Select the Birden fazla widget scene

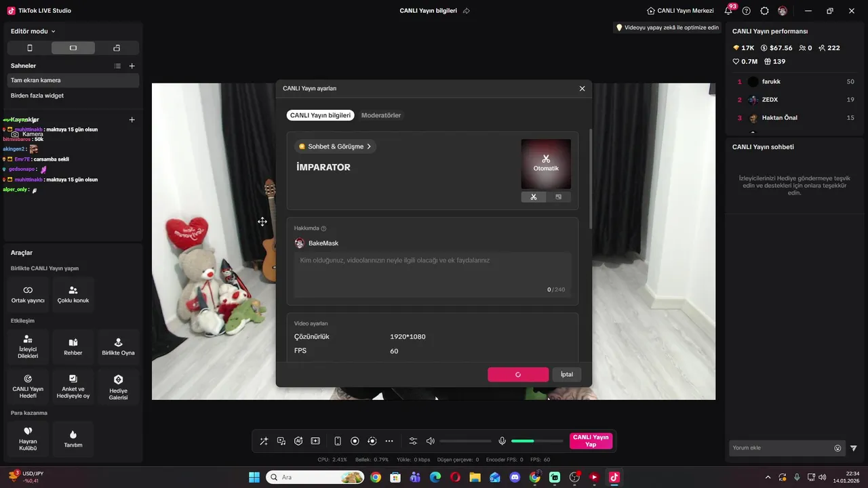tap(73, 96)
